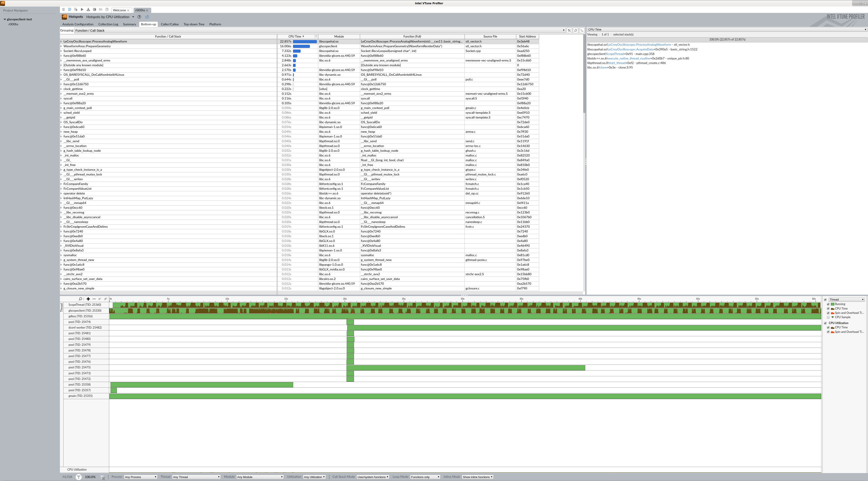The height and width of the screenshot is (481, 868).
Task: Uncheck CPU Time under the Thread legend
Action: (x=828, y=309)
